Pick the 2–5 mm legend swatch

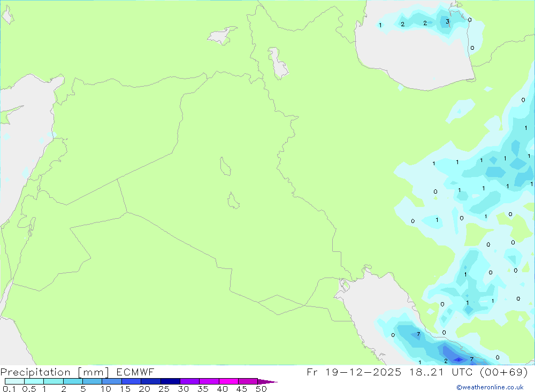[73, 381]
